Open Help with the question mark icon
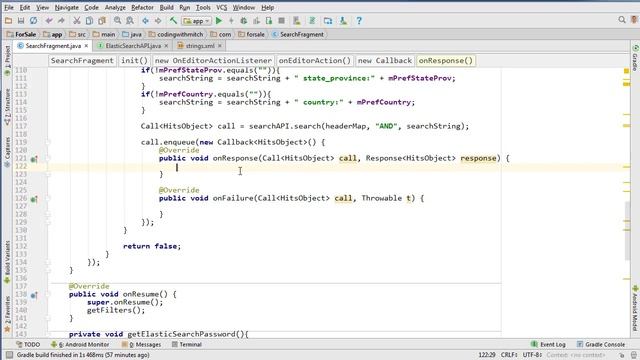This screenshot has height=360, width=640. point(359,20)
